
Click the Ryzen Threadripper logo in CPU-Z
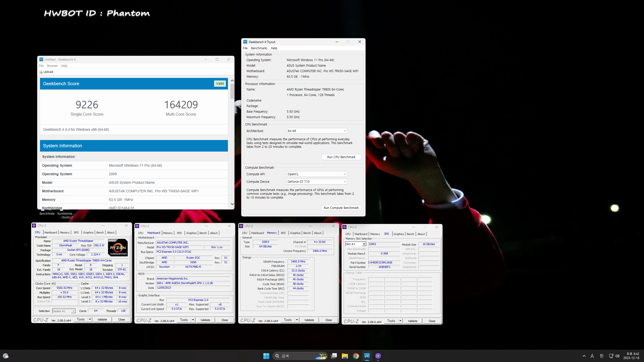[x=118, y=247]
